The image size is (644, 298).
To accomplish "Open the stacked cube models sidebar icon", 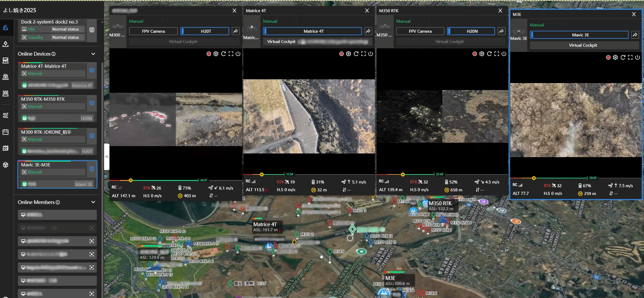I will coord(6,77).
